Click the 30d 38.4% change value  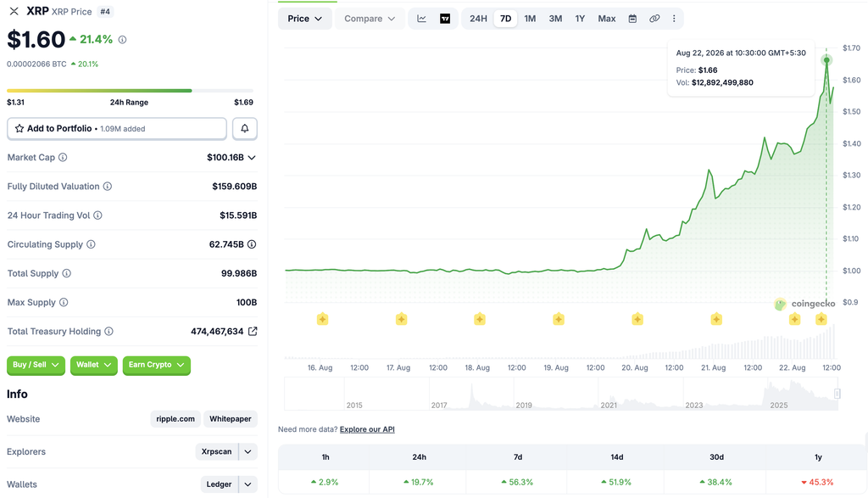pos(715,483)
